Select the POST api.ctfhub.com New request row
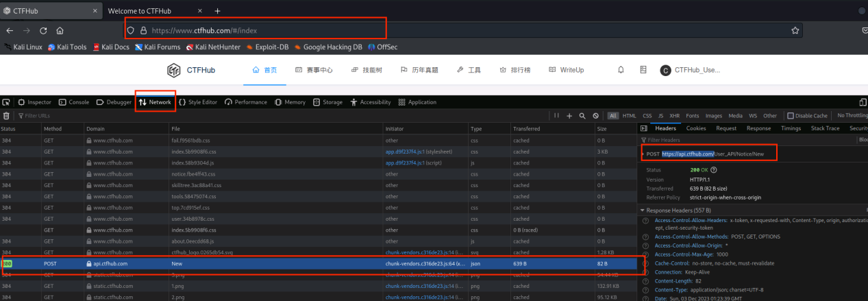The height and width of the screenshot is (301, 868). click(x=319, y=263)
